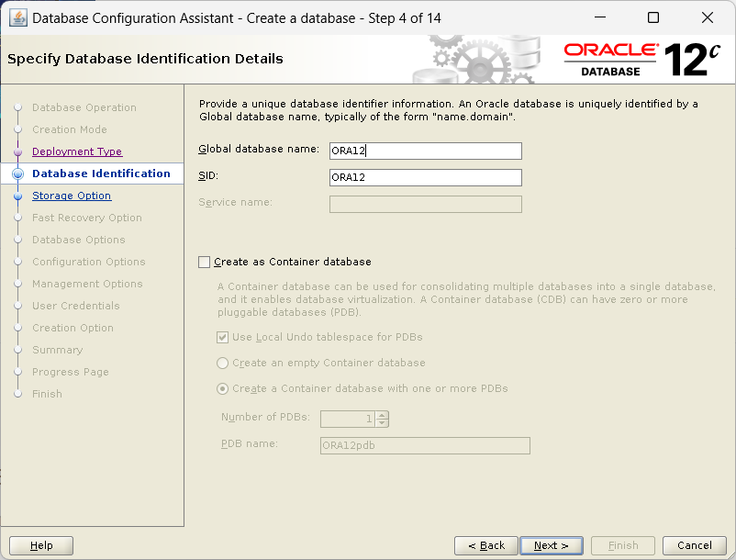Select Create an empty Container database
Image resolution: width=736 pixels, height=560 pixels.
222,363
